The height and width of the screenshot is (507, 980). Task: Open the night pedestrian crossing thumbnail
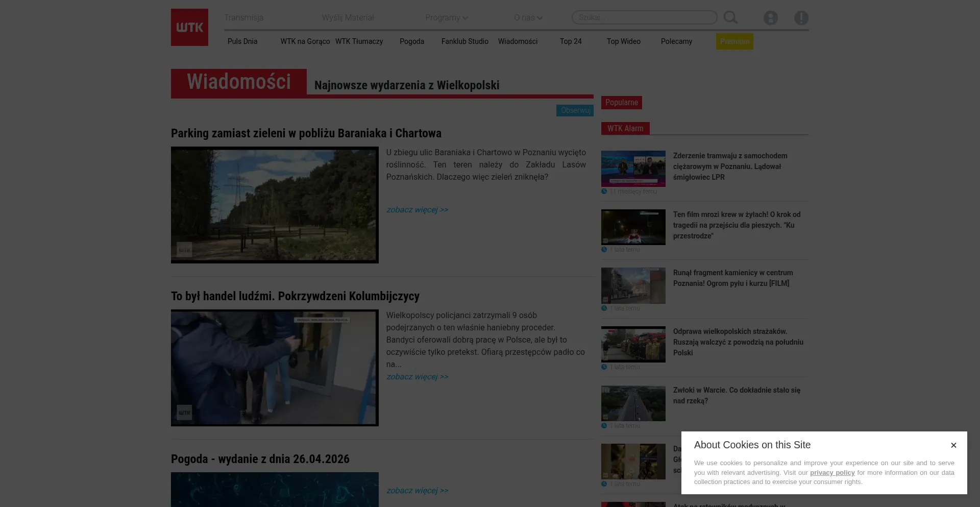633,227
